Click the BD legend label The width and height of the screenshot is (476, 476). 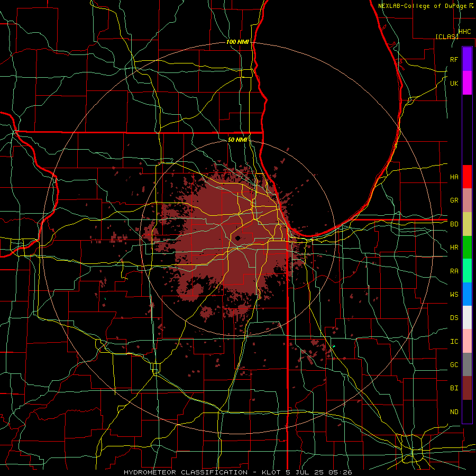point(454,224)
